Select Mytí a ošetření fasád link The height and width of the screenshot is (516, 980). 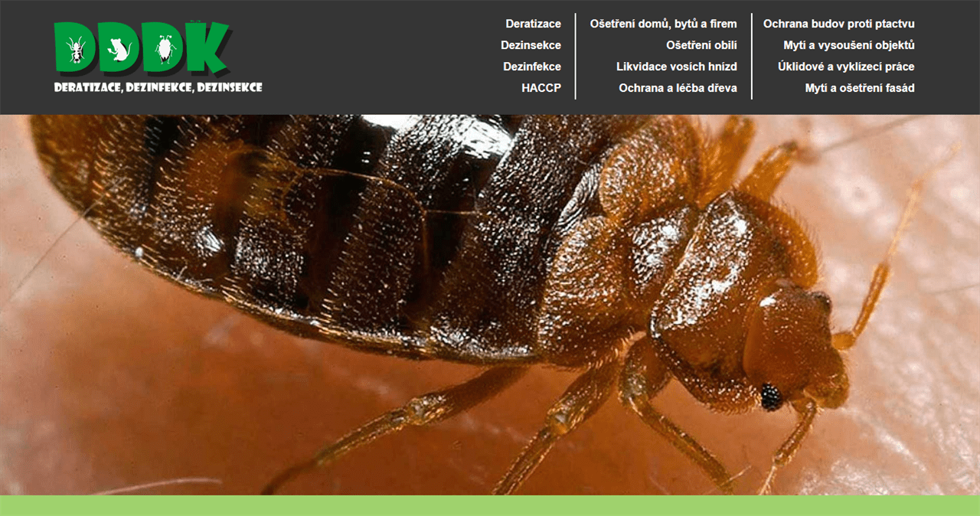coord(860,88)
